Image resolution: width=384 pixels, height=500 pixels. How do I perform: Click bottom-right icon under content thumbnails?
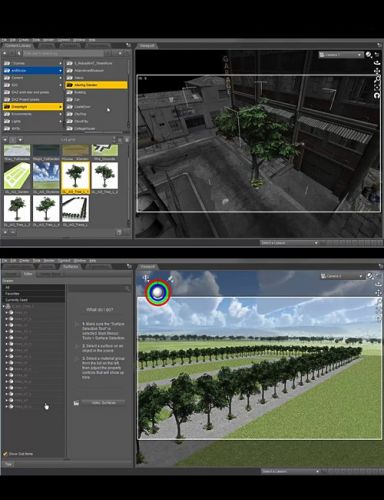[x=119, y=232]
